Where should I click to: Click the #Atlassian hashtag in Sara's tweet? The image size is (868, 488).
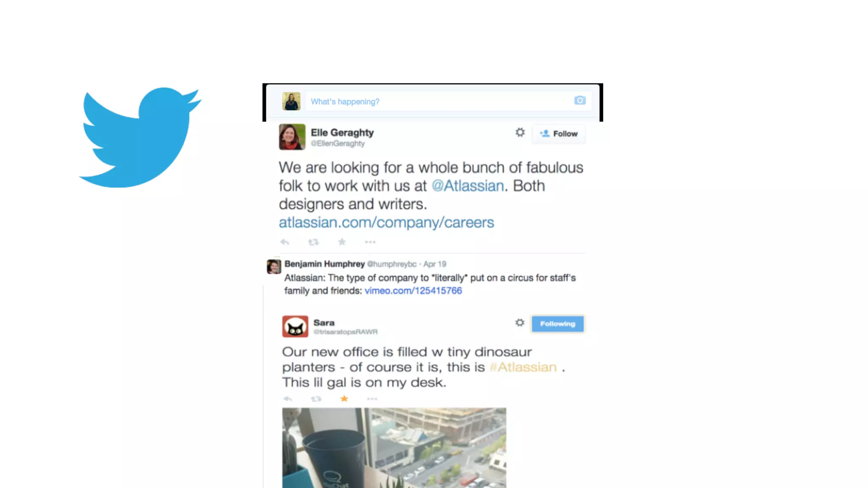coord(523,367)
